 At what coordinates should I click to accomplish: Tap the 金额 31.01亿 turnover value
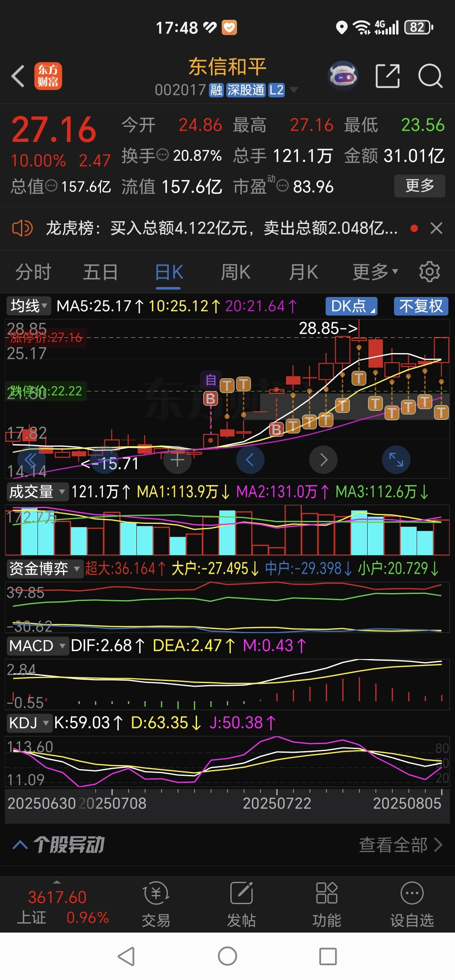394,155
